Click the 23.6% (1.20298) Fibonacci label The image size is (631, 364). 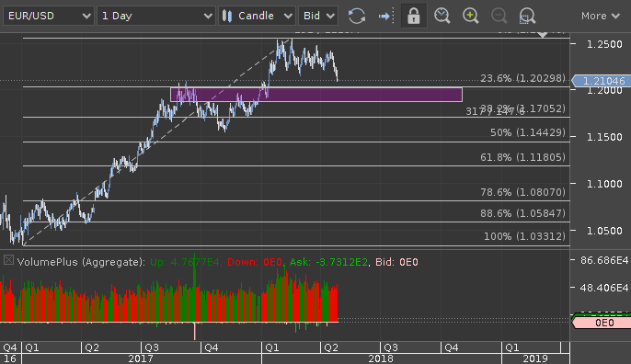(522, 78)
